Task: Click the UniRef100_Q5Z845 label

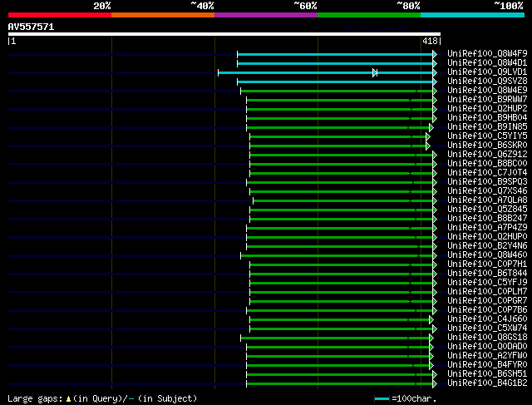Action: [487, 210]
